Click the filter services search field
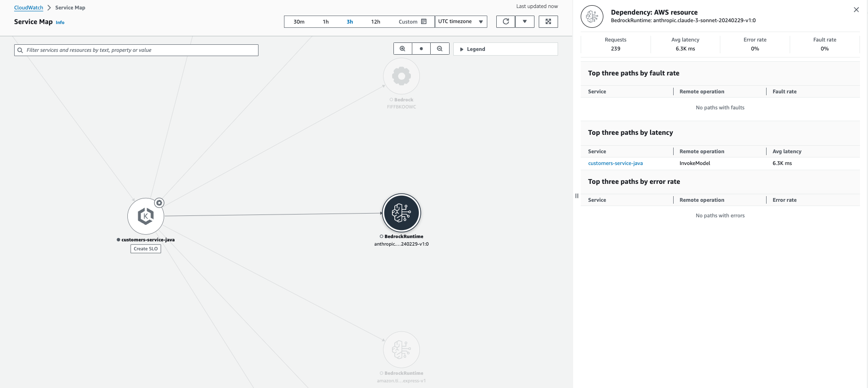This screenshot has width=868, height=388. 136,50
